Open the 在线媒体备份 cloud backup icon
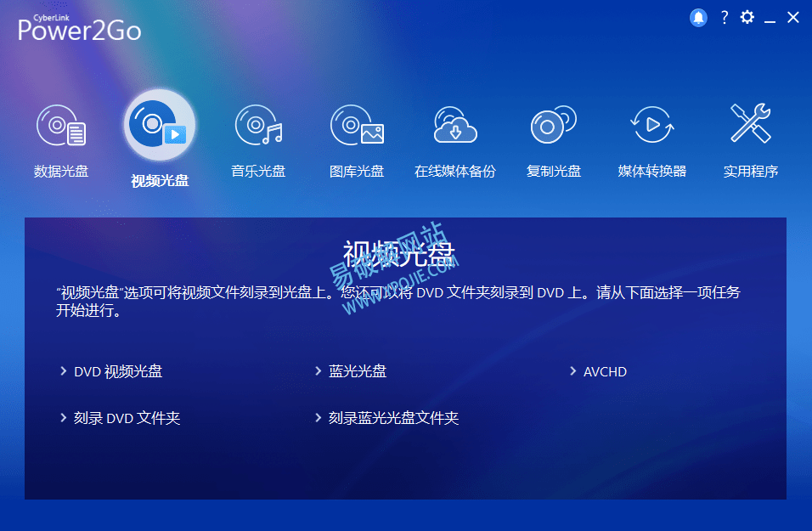 455,125
